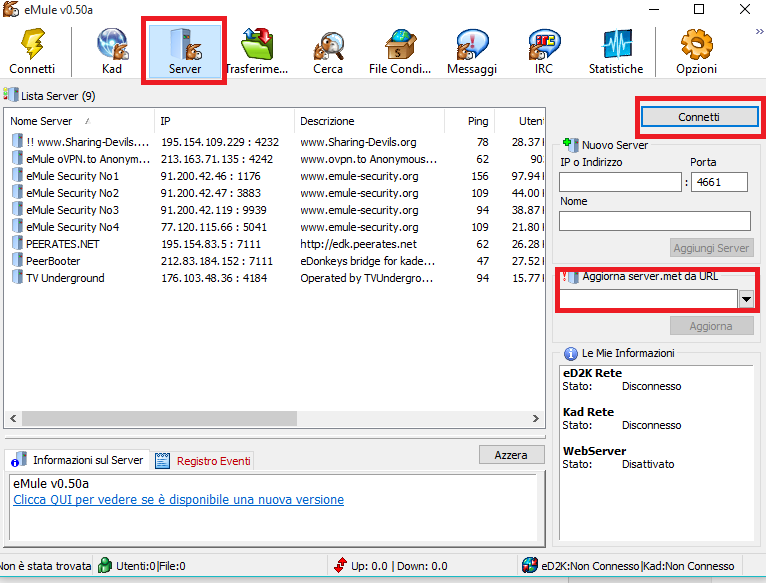Click server icon of www.Sharing-Devils row
The image size is (766, 583).
18,141
